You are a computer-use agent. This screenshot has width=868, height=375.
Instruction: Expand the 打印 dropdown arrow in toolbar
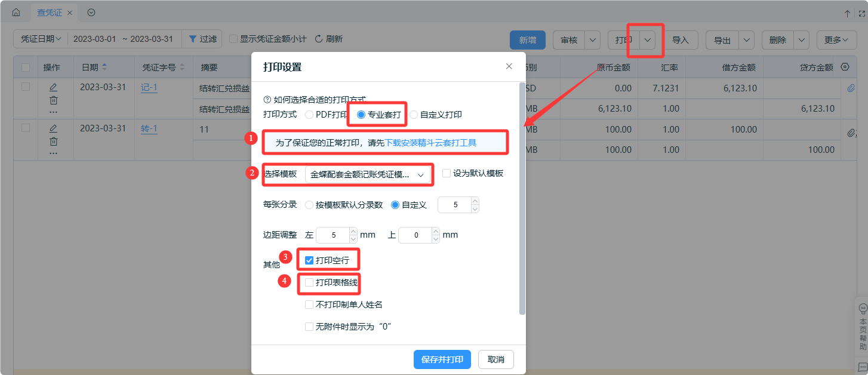point(648,40)
